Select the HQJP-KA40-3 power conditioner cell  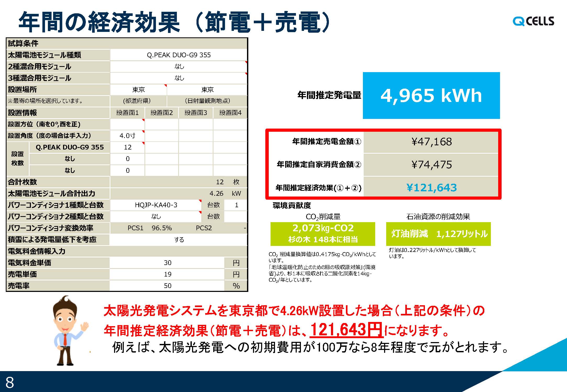click(156, 205)
